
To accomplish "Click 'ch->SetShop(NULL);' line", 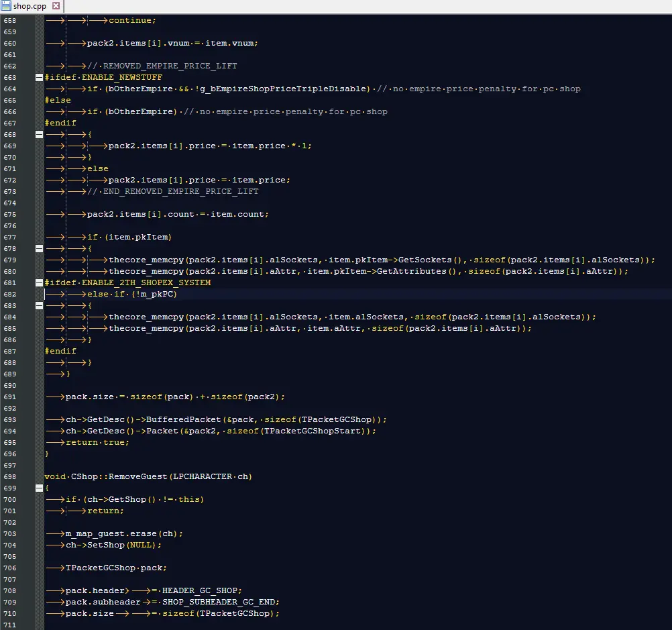I will click(113, 545).
